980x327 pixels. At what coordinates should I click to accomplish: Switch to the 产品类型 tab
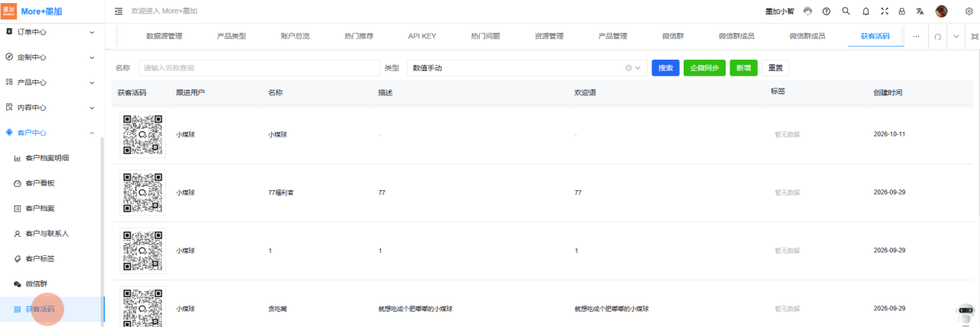(231, 36)
